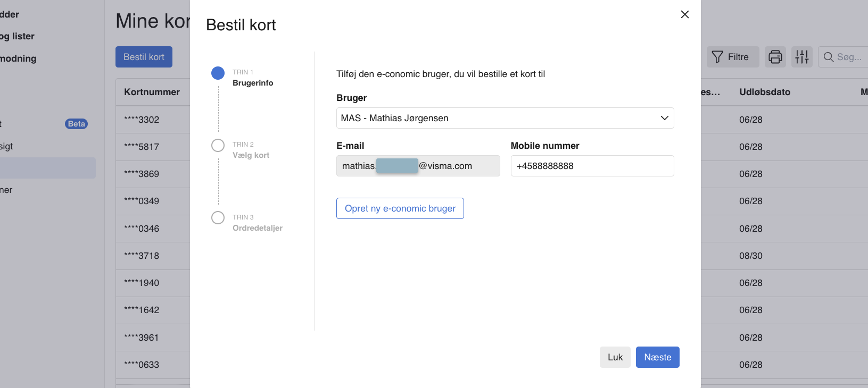
Task: Select the Trin 3 Ordredetaljer step circle
Action: (218, 218)
